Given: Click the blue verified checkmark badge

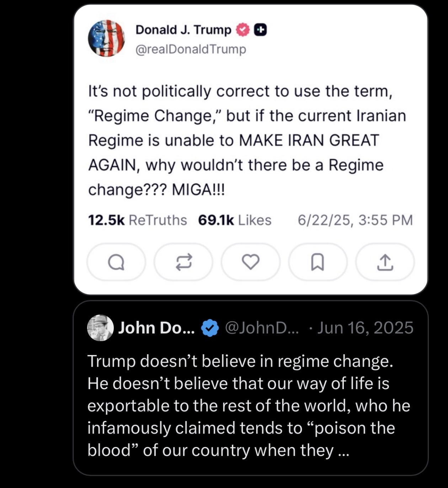Looking at the screenshot, I should tap(210, 328).
